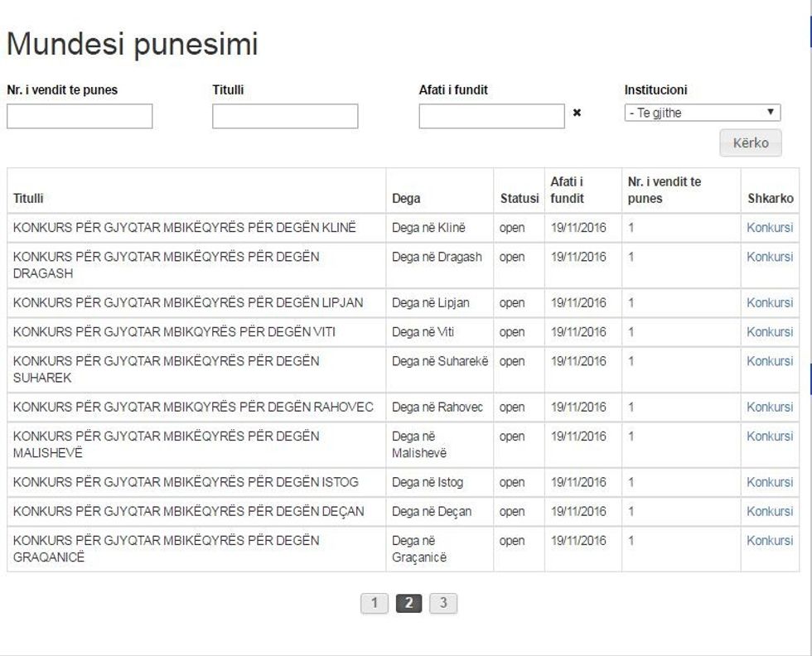812x656 pixels.
Task: Download Konkursi for Dega në Klinë
Action: coord(769,228)
